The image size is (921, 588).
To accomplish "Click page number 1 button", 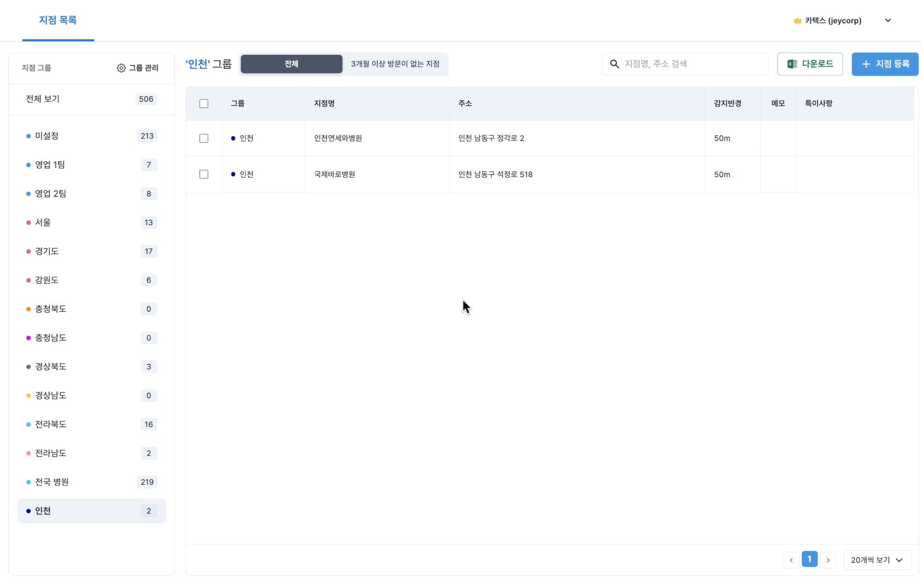I will pos(810,559).
